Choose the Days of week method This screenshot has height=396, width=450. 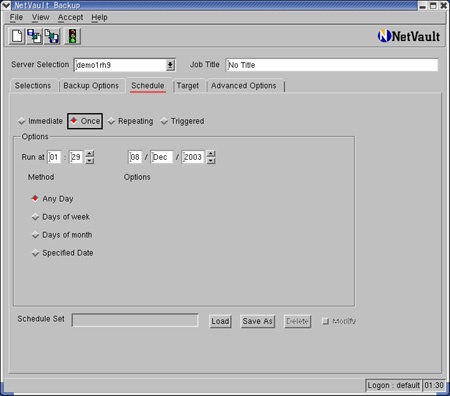[x=61, y=217]
